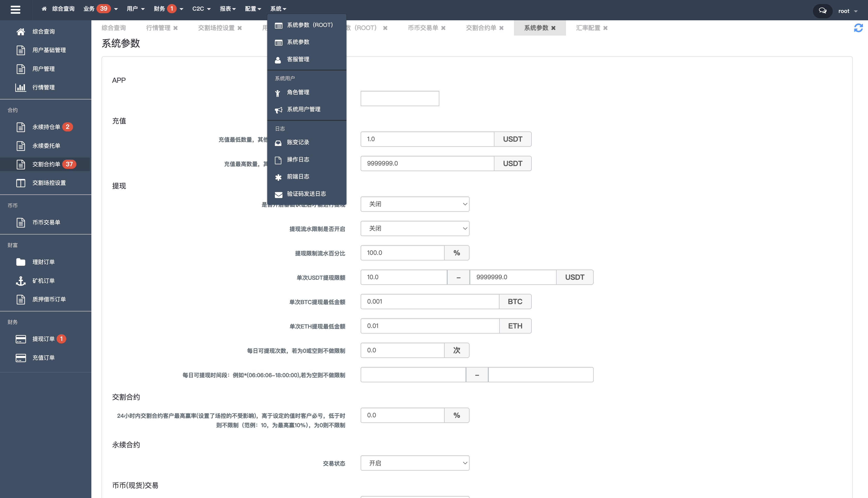Close the 币币交易单 tab
This screenshot has width=868, height=498.
444,28
